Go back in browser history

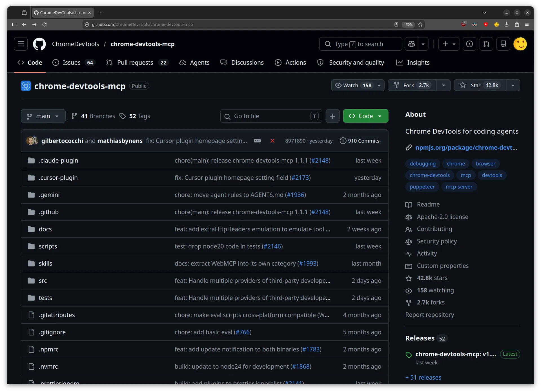[x=24, y=24]
